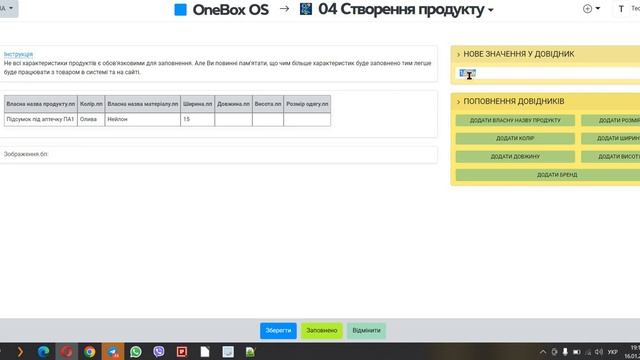The width and height of the screenshot is (640, 360).
Task: Open Viber from the taskbar
Action: point(159,351)
